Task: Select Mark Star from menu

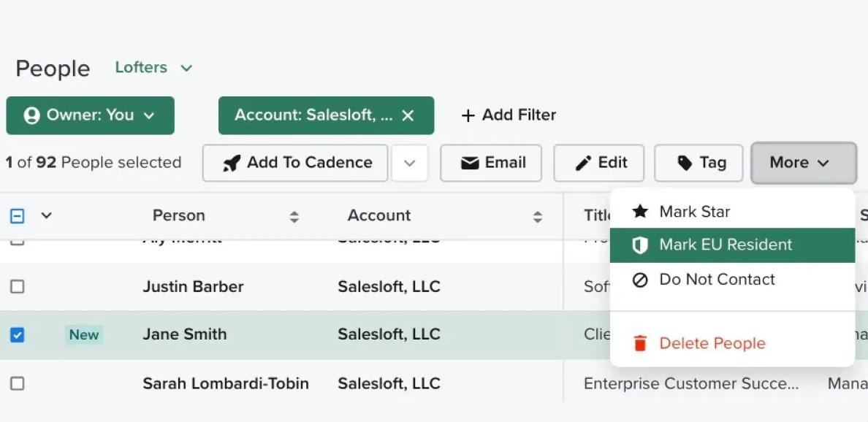Action: click(732, 211)
